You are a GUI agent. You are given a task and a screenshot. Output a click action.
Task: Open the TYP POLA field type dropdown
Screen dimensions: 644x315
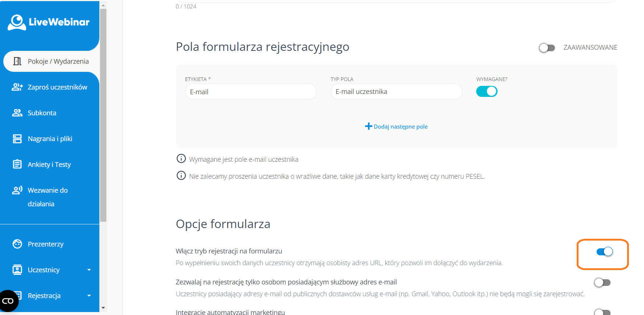[396, 91]
